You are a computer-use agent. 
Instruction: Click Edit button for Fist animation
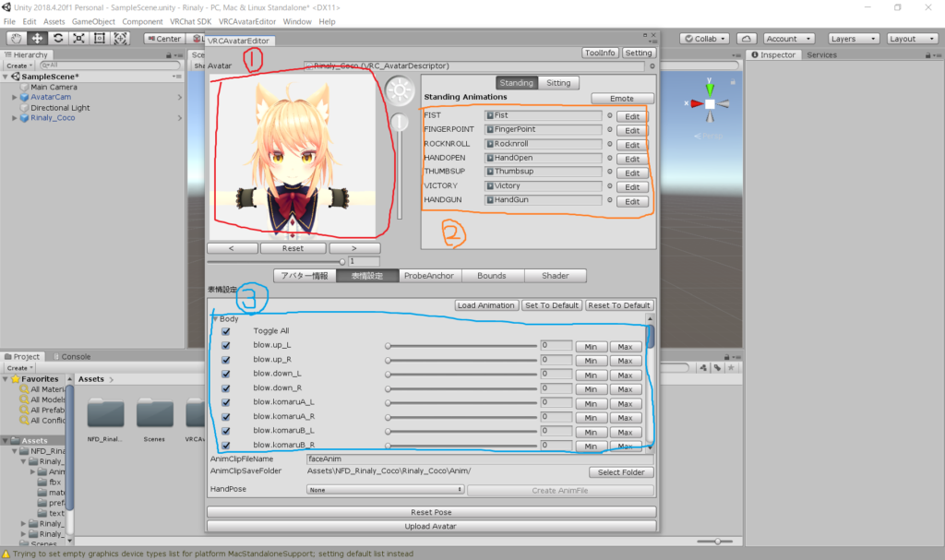point(632,116)
